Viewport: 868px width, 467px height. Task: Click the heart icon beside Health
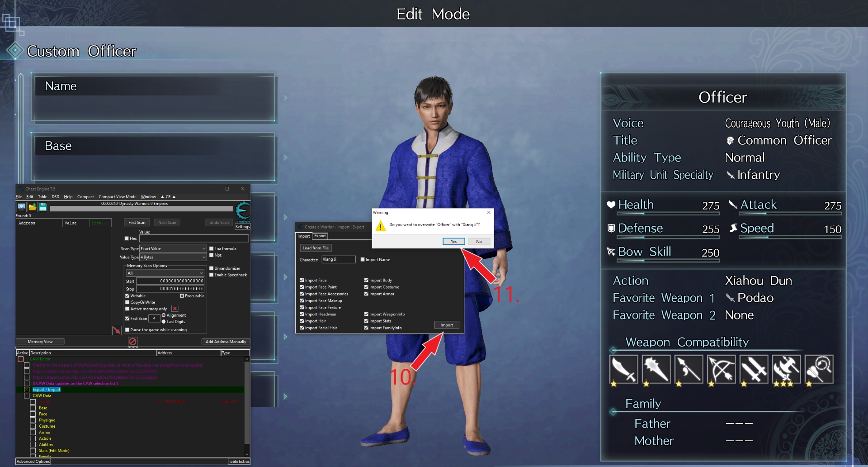click(611, 205)
